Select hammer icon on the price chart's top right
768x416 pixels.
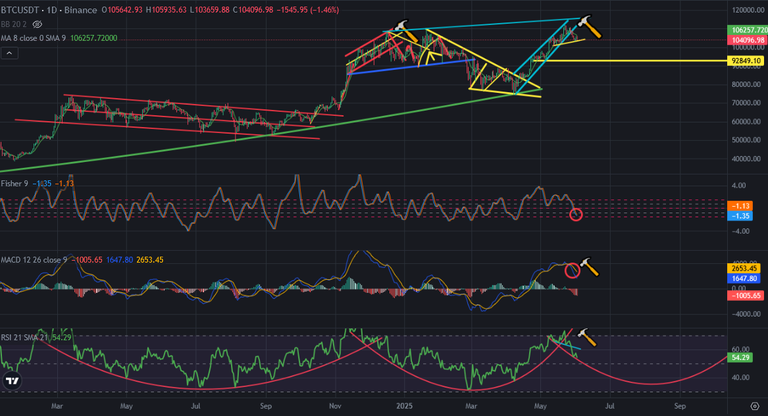pos(589,27)
